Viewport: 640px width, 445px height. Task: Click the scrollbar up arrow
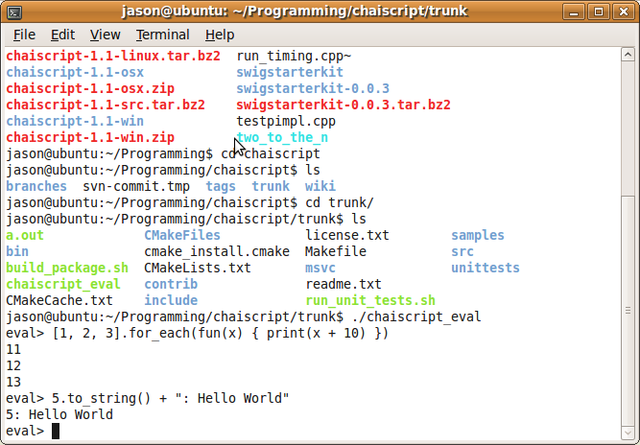[627, 54]
